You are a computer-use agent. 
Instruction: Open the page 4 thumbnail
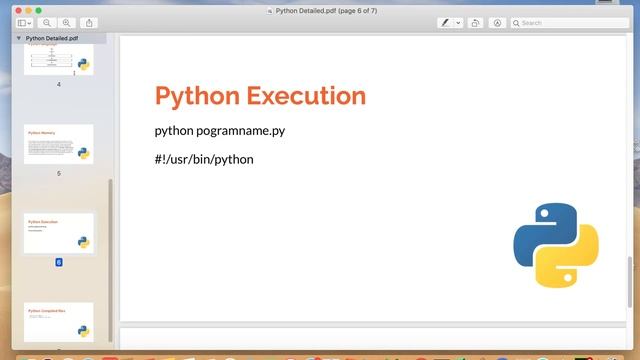tap(59, 60)
